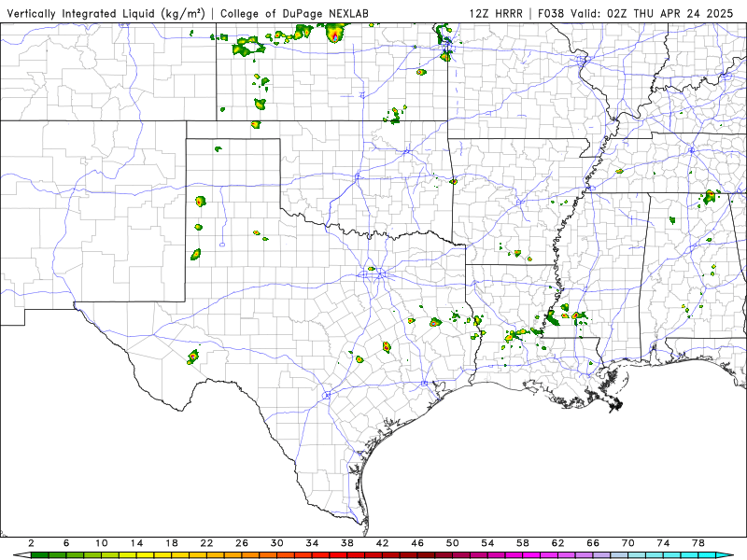Click the legend value 30
This screenshot has width=747, height=560.
click(276, 543)
